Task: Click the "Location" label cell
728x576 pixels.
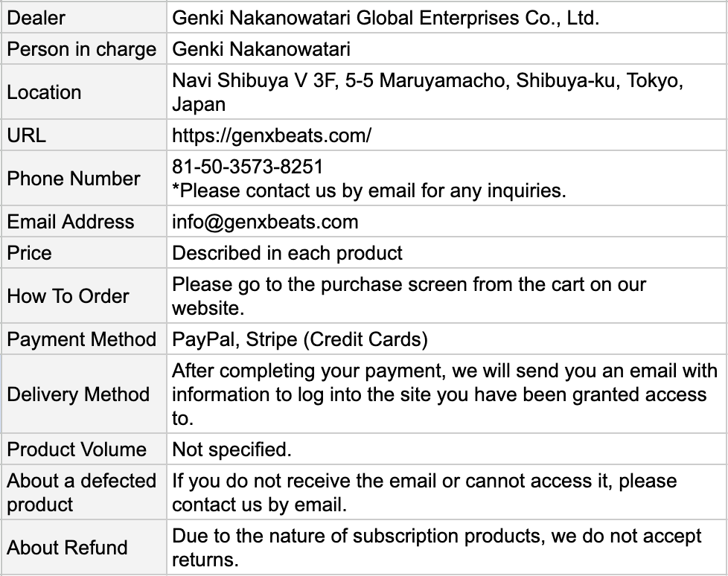Action: (44, 92)
